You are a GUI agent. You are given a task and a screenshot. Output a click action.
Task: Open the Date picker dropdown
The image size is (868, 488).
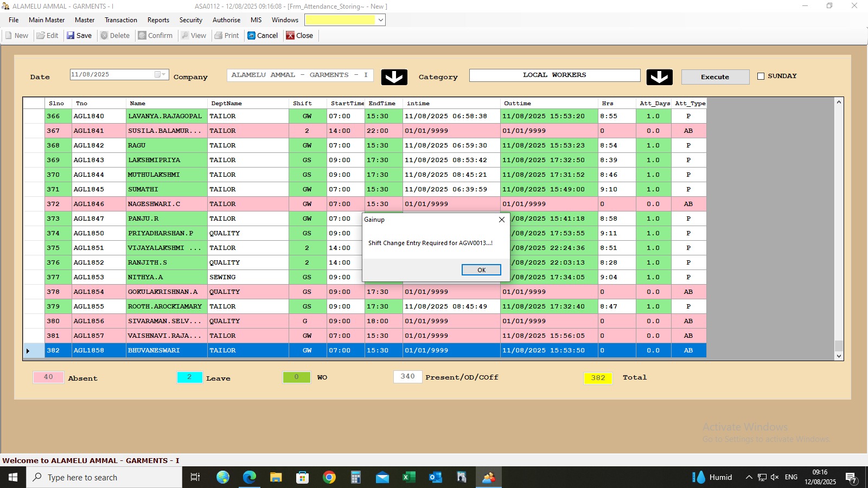click(x=161, y=75)
